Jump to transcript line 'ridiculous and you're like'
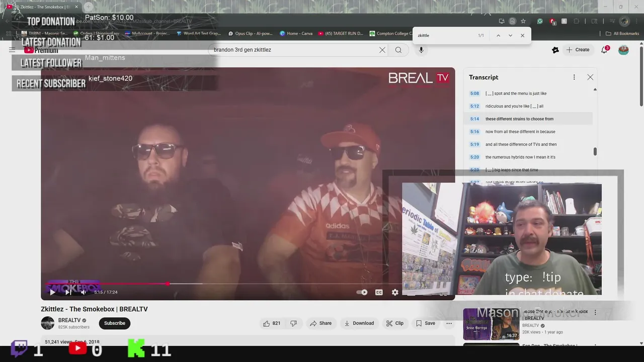This screenshot has height=362, width=644. tap(528, 106)
